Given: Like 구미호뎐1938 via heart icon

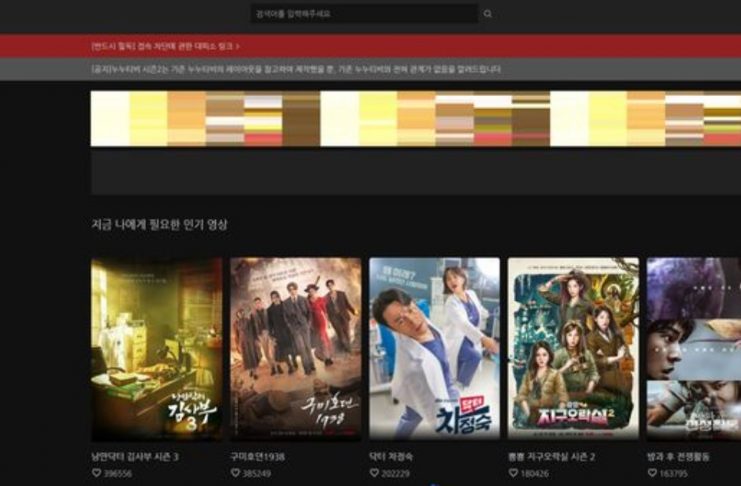Looking at the screenshot, I should [235, 473].
